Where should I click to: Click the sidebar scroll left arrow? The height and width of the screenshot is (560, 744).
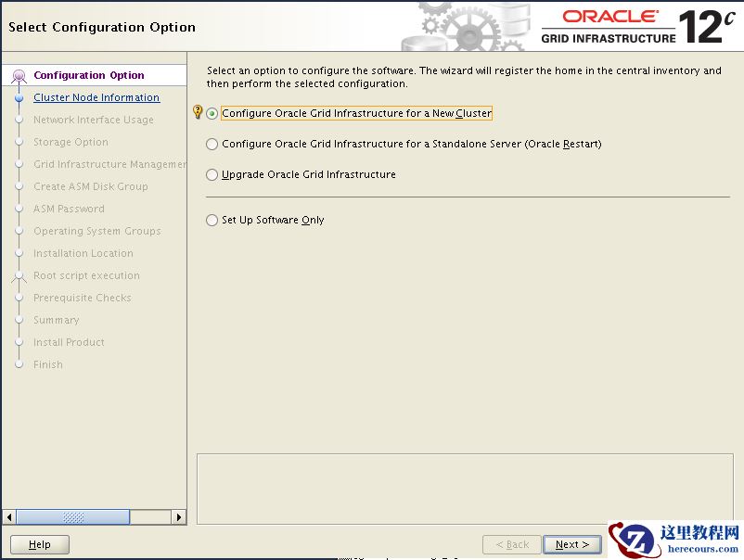pos(9,516)
